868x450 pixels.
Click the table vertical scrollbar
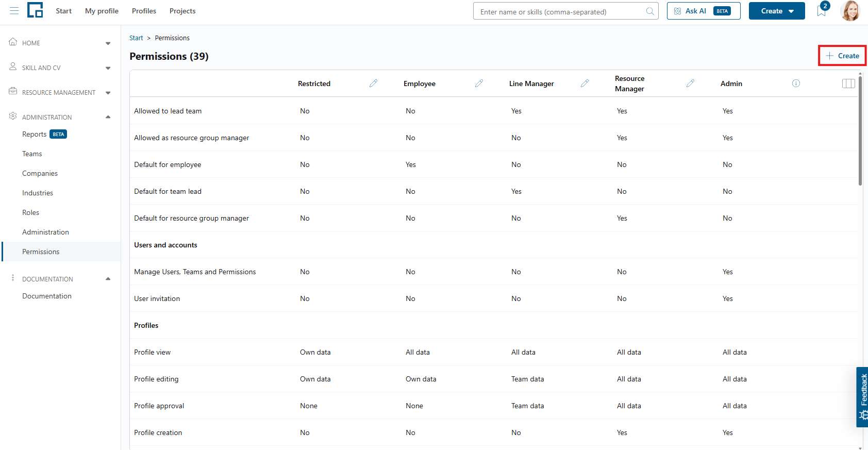[x=860, y=131]
